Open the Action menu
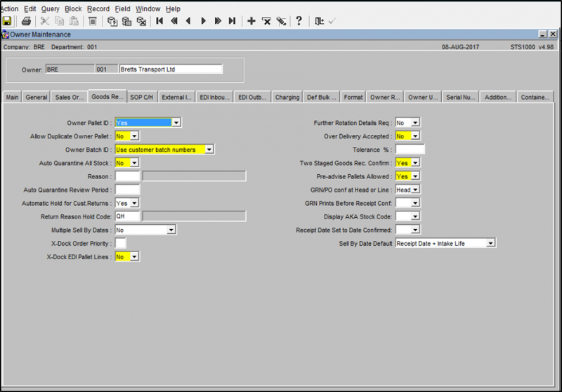 (x=9, y=8)
